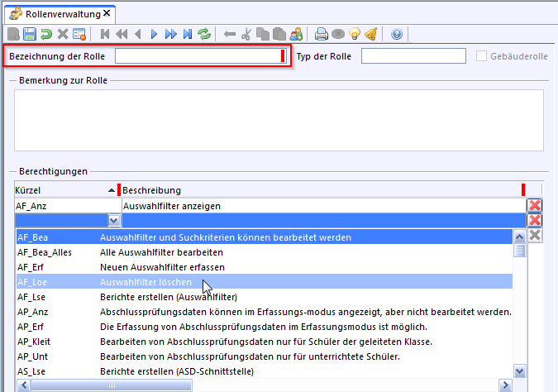Click the save diskette icon in toolbar
Image resolution: width=558 pixels, height=392 pixels.
point(30,34)
